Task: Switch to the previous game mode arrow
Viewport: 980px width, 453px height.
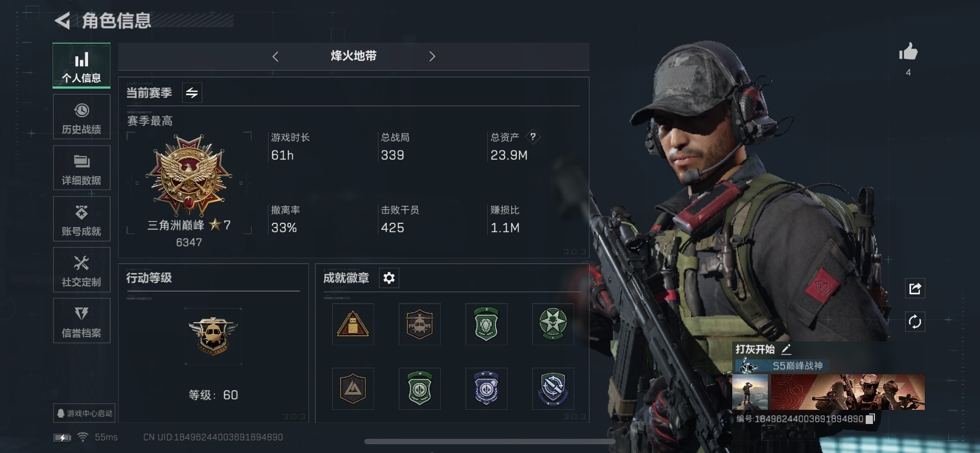Action: point(275,56)
